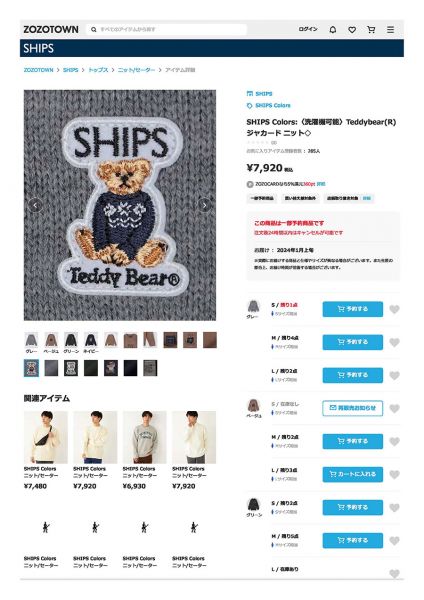Open favorites heart icon in header

[352, 29]
